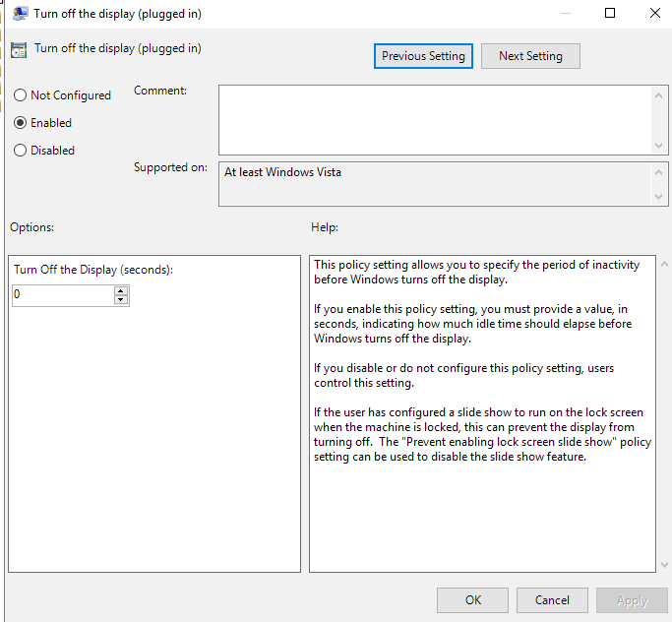The image size is (672, 622).
Task: Click the Help pane scroll up arrow
Action: pos(664,264)
